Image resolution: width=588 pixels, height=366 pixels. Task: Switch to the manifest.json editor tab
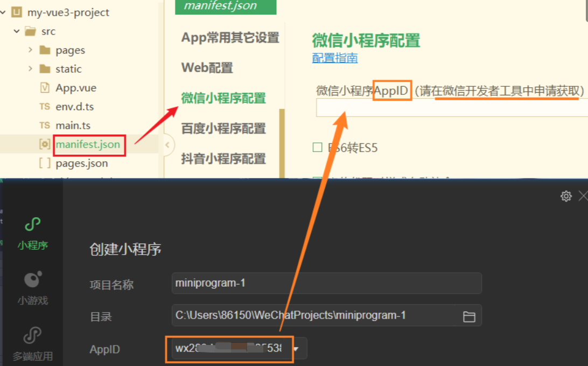(226, 7)
